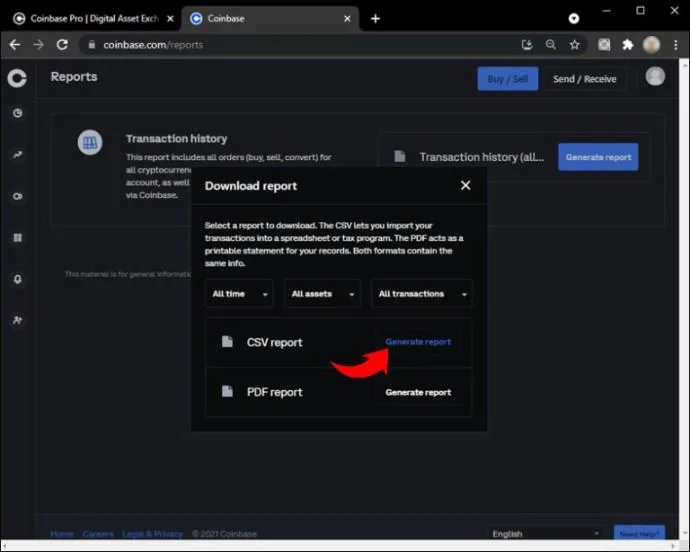Close the Download report dialog
Image resolution: width=690 pixels, height=552 pixels.
pyautogui.click(x=466, y=185)
